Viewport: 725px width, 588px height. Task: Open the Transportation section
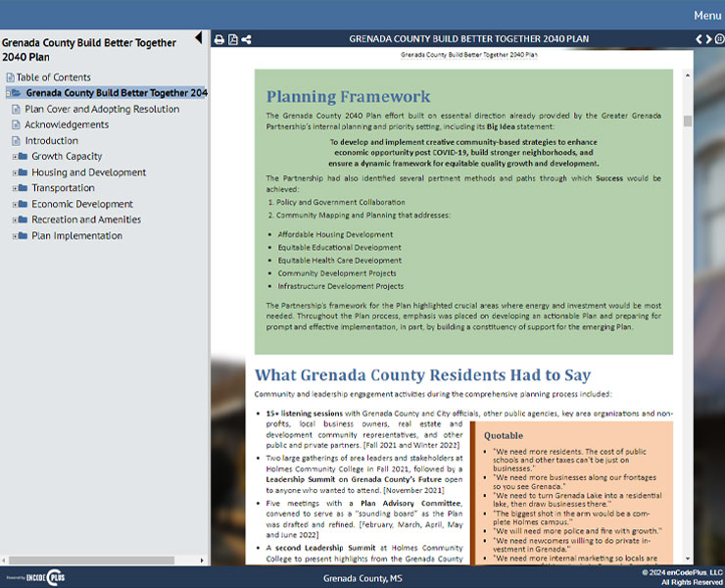click(63, 188)
